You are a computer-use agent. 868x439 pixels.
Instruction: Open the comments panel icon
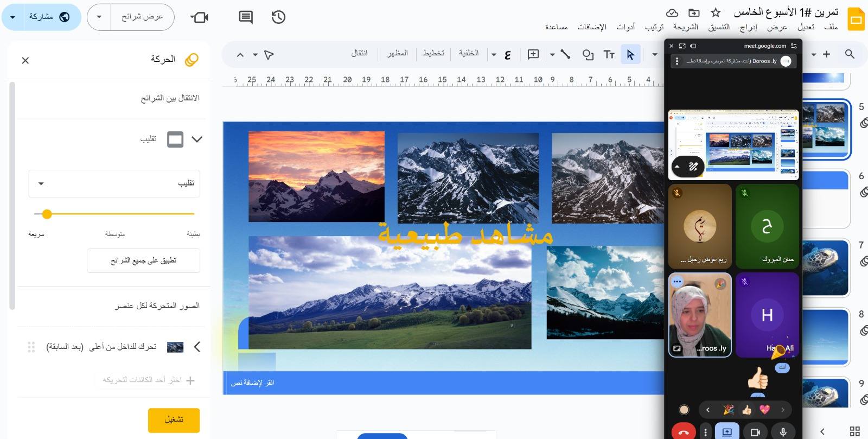(x=246, y=17)
